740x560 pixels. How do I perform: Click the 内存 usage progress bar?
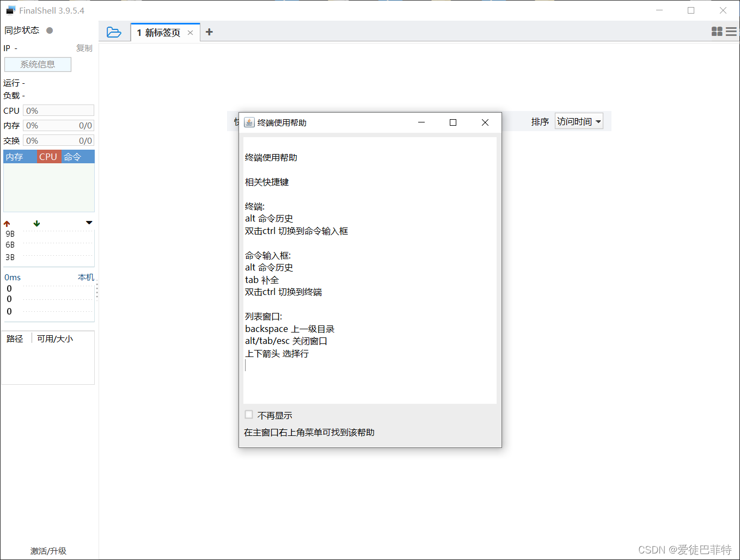coord(58,125)
